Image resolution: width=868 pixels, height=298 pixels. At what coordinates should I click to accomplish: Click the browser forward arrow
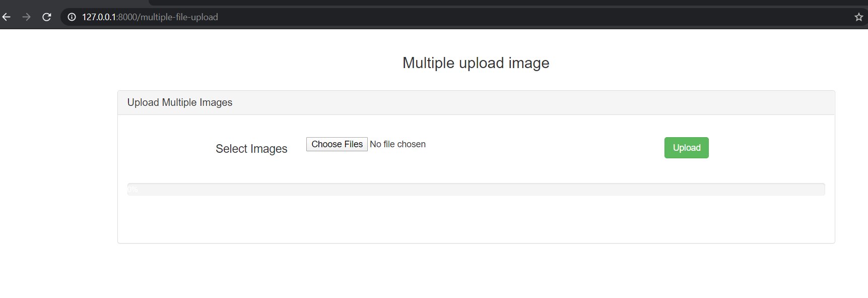click(27, 17)
